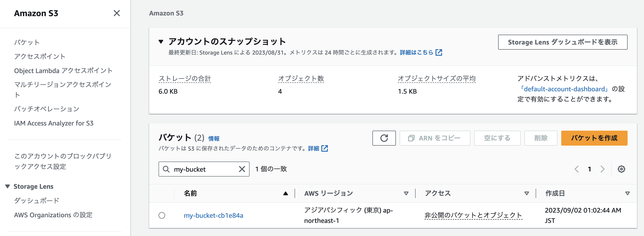The height and width of the screenshot is (236, 644).
Task: Open このアカウントのブロックパブリックアクセス設定
Action: [x=63, y=161]
